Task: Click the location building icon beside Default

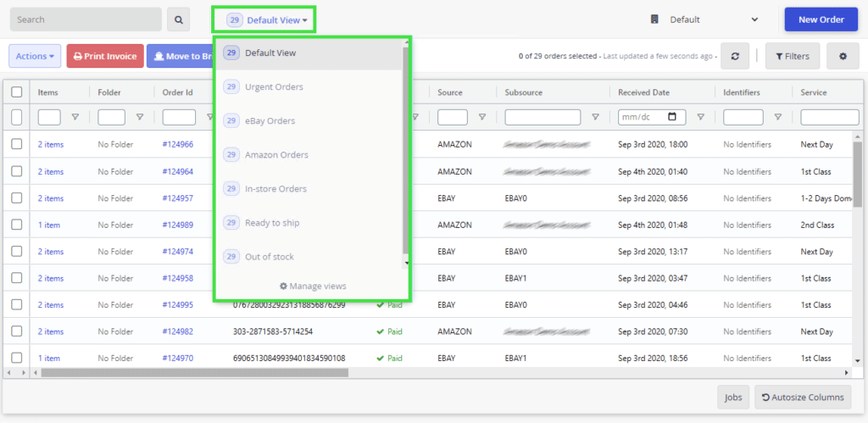Action: tap(655, 19)
